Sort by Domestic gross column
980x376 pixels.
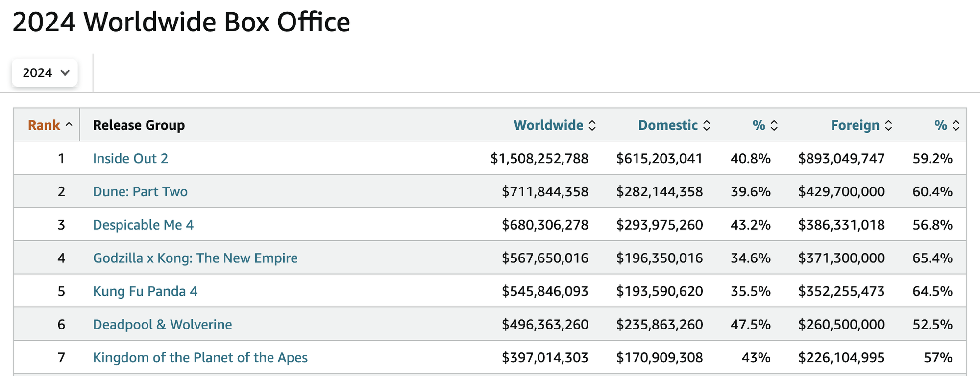tap(674, 125)
